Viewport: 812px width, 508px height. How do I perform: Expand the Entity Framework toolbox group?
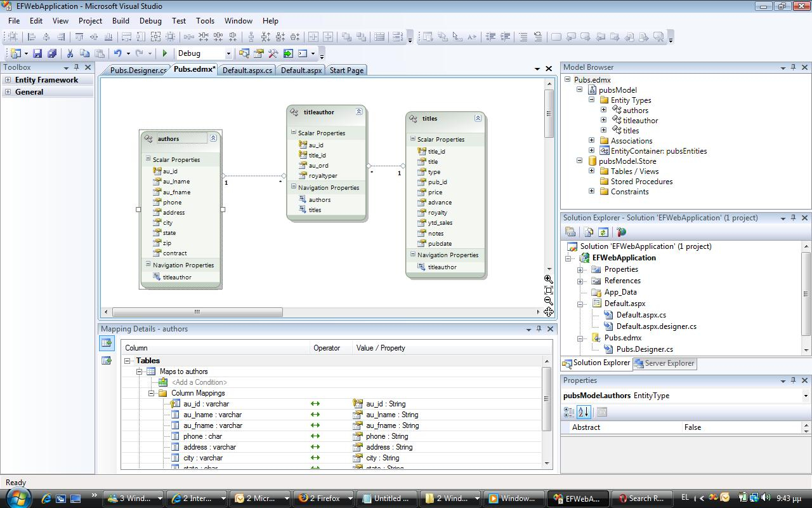click(x=8, y=80)
